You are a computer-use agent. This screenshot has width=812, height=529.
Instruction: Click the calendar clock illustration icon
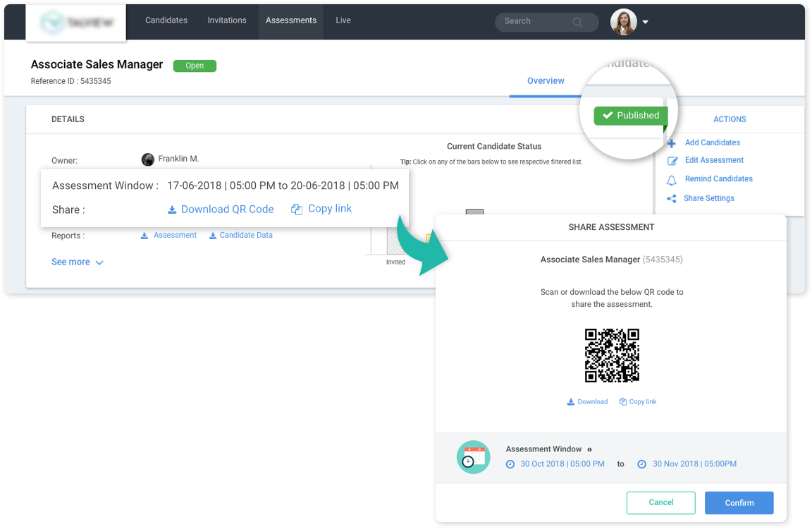[x=474, y=457]
